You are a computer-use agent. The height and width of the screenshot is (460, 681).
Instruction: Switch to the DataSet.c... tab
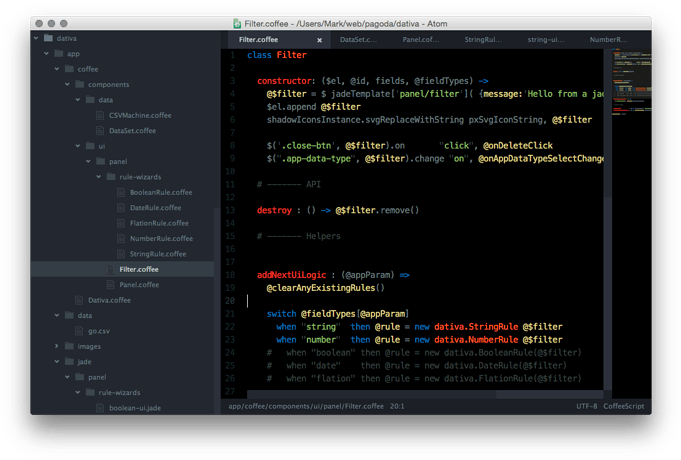click(x=358, y=40)
